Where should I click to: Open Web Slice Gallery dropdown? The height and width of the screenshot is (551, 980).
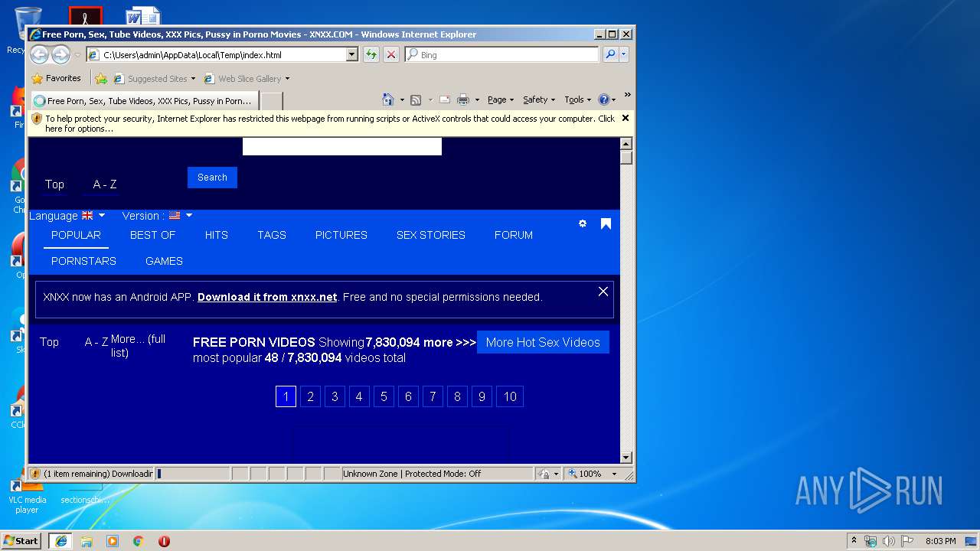pyautogui.click(x=287, y=78)
